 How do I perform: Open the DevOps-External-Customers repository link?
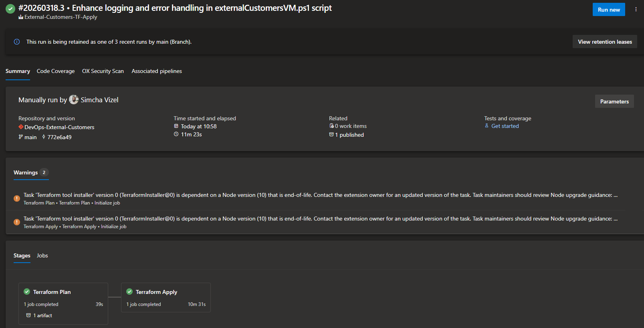[x=59, y=127]
